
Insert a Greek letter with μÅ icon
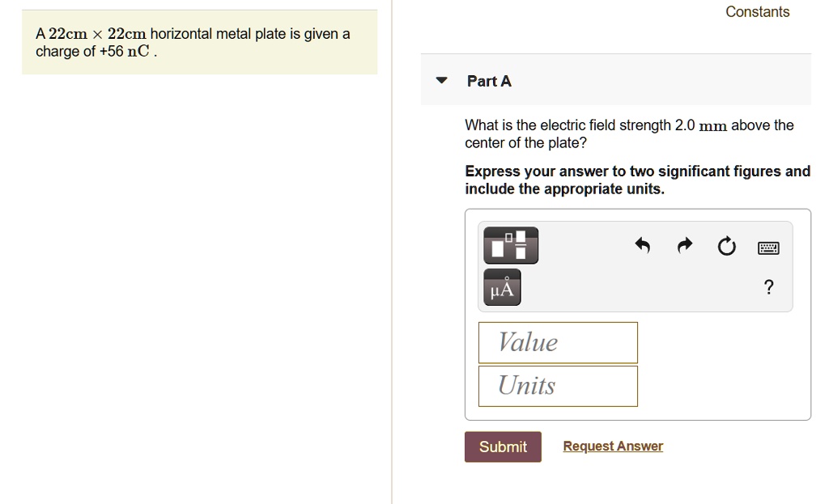tap(500, 286)
